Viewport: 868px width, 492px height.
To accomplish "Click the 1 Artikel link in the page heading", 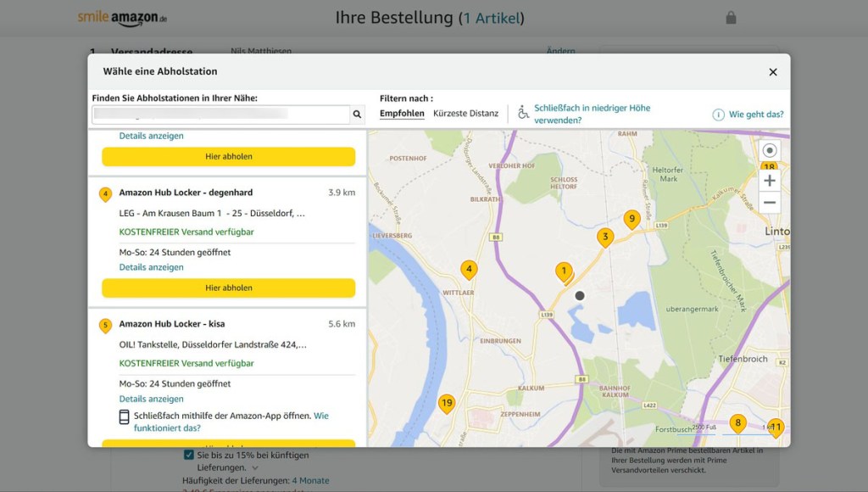I will pyautogui.click(x=492, y=19).
